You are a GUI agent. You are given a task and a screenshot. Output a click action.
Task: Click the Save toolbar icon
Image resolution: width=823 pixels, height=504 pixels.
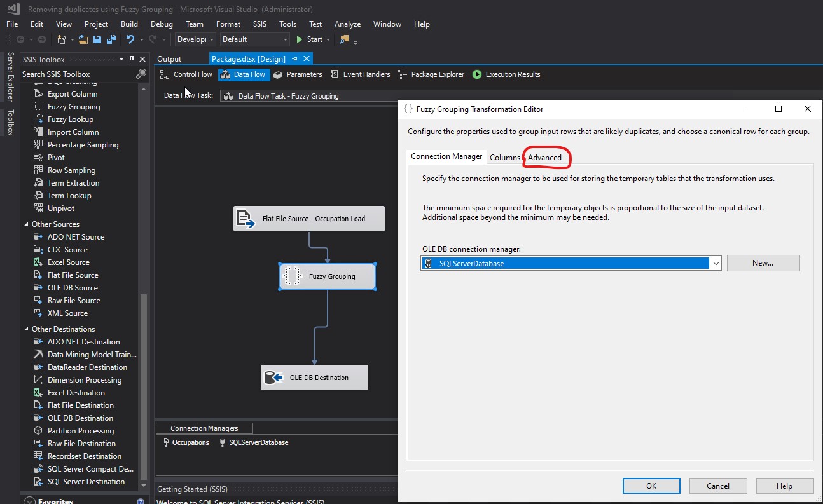coord(97,39)
